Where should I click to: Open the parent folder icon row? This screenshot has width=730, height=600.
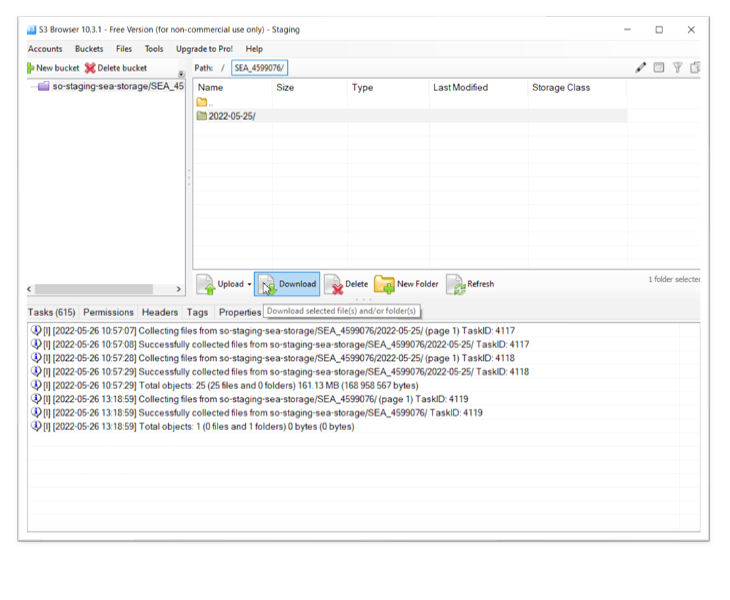pos(203,102)
